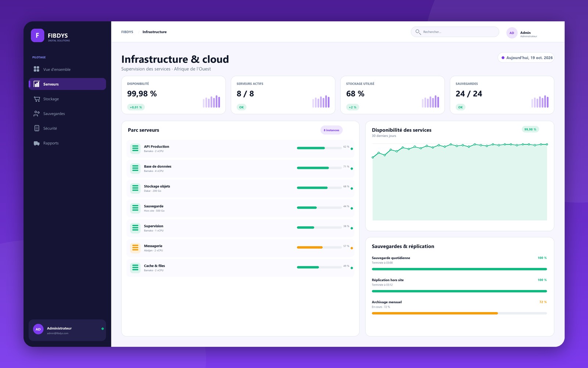Click the Sauvegardes people icon
Image resolution: width=588 pixels, height=368 pixels.
point(37,113)
